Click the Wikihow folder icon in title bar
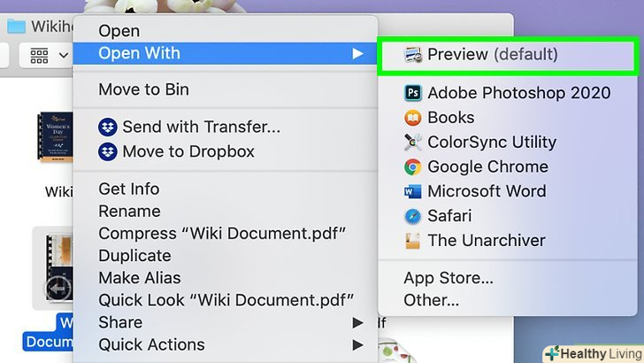This screenshot has height=363, width=644. tap(16, 27)
